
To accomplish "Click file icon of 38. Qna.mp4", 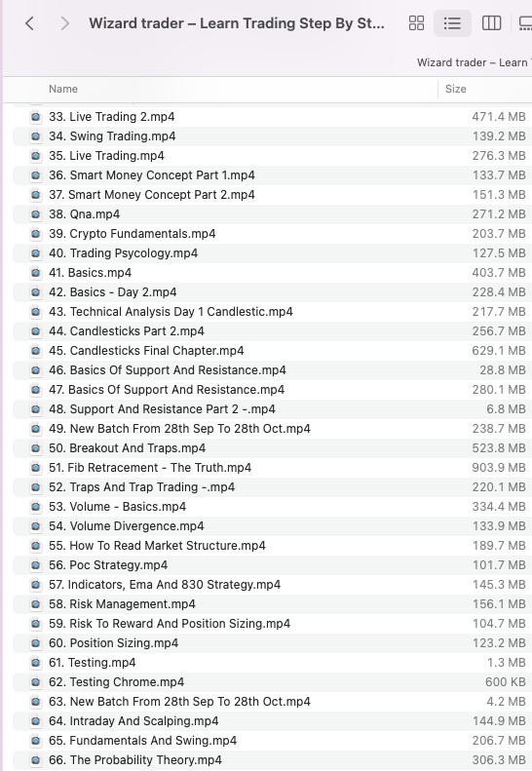I will pyautogui.click(x=35, y=214).
